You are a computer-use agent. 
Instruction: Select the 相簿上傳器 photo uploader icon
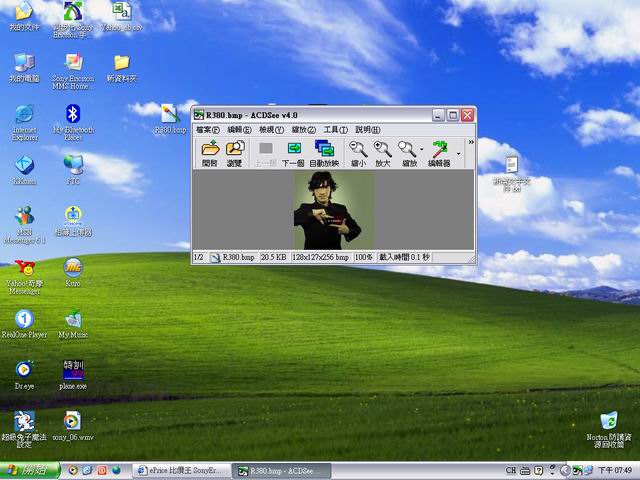[73, 221]
